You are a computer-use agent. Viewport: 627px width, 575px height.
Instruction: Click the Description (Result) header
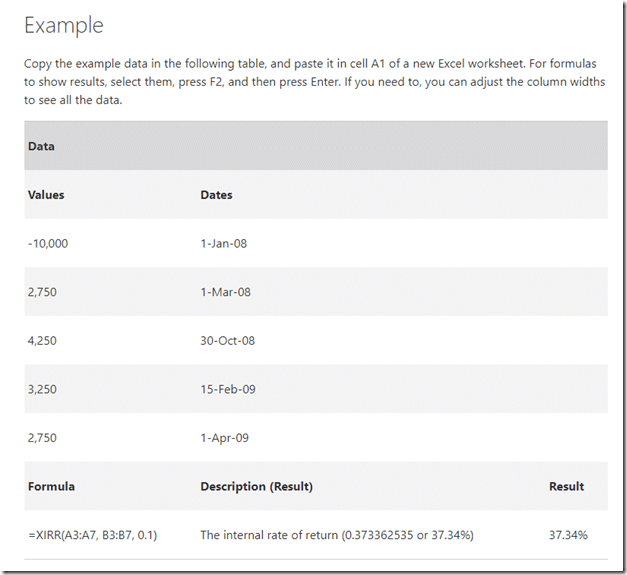click(256, 486)
